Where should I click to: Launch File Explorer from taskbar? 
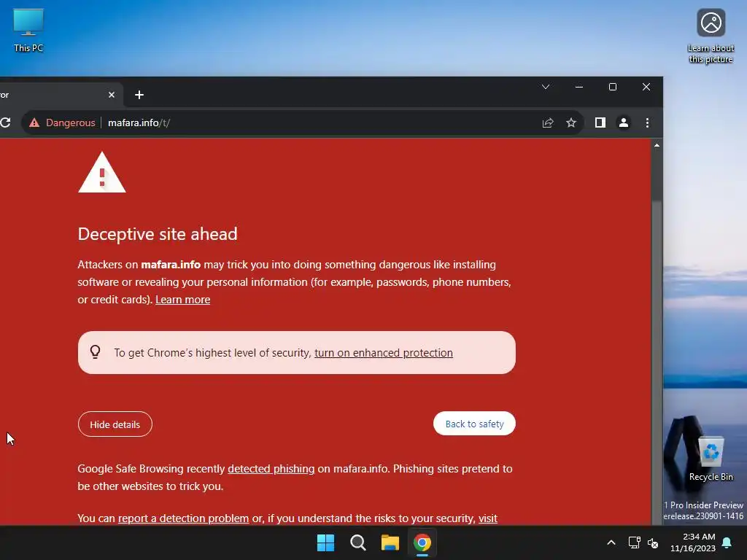390,542
